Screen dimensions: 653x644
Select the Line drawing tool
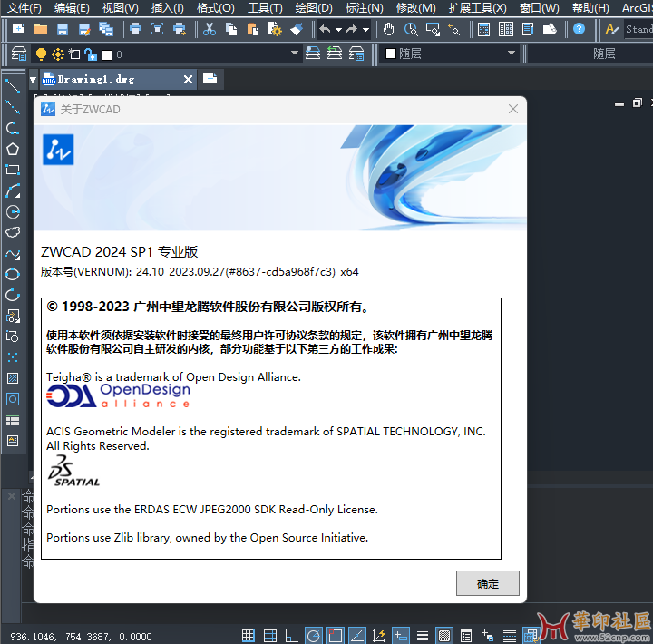pos(13,87)
